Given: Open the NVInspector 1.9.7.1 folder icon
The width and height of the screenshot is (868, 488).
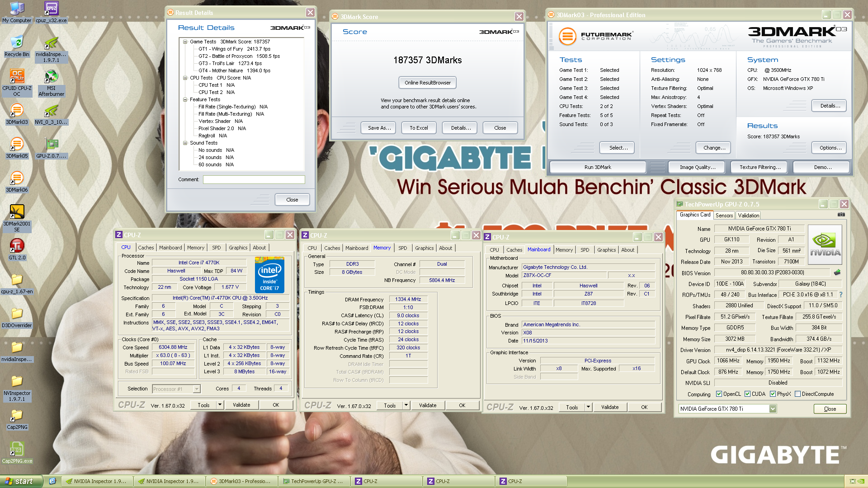Looking at the screenshot, I should (x=17, y=389).
